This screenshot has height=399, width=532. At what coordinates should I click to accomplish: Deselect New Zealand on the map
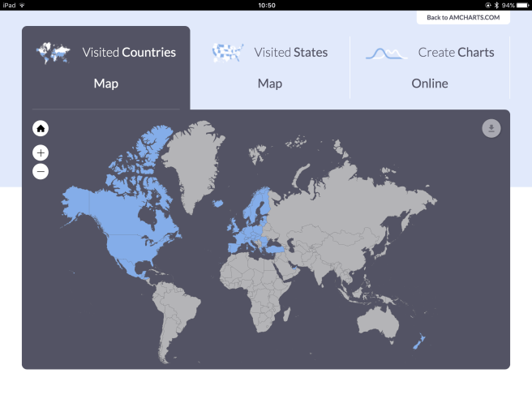click(418, 344)
